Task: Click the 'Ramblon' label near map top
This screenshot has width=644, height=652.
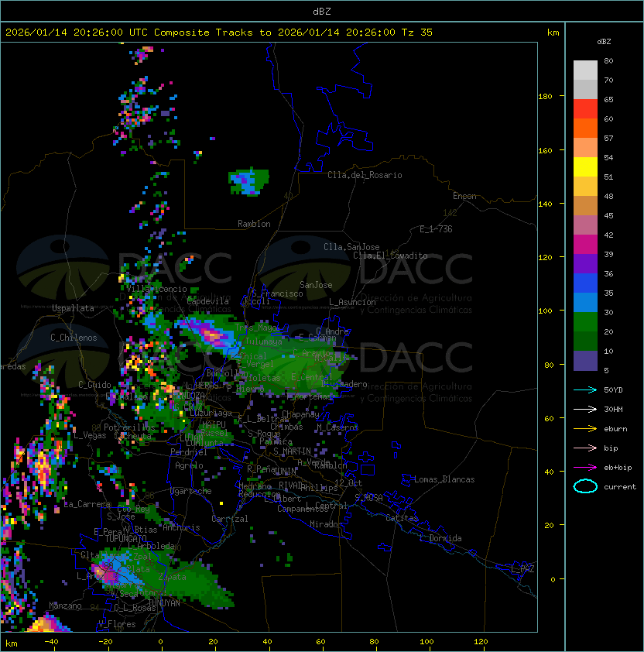Action: click(254, 224)
